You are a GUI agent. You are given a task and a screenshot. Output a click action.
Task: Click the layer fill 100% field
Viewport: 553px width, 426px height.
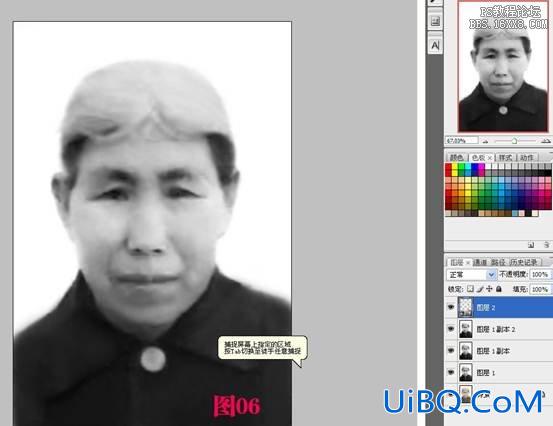[x=540, y=289]
